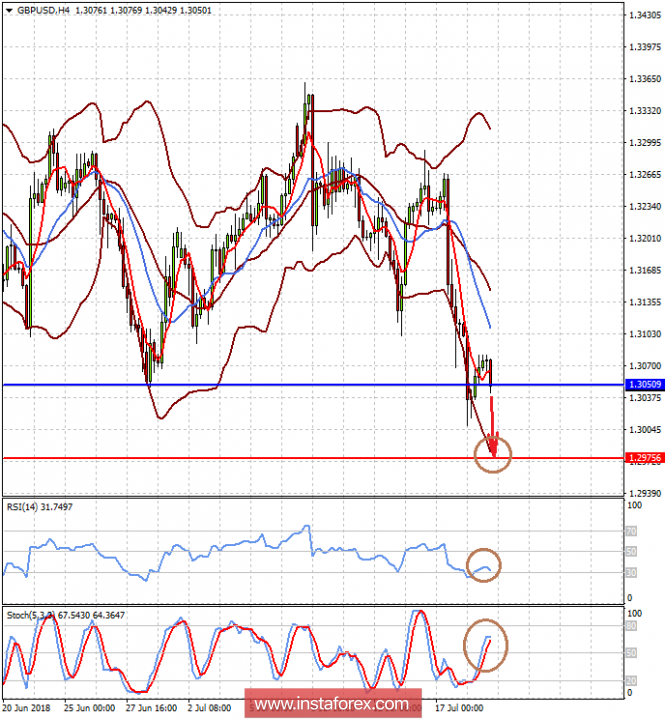Click the RSI 70 level marker
Image resolution: width=665 pixels, height=719 pixels.
631,531
